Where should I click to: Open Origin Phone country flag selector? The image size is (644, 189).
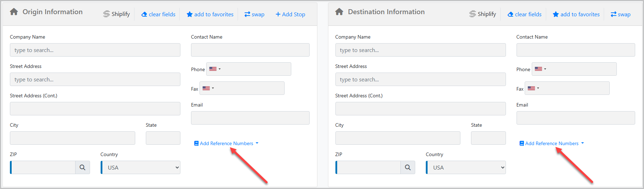215,69
